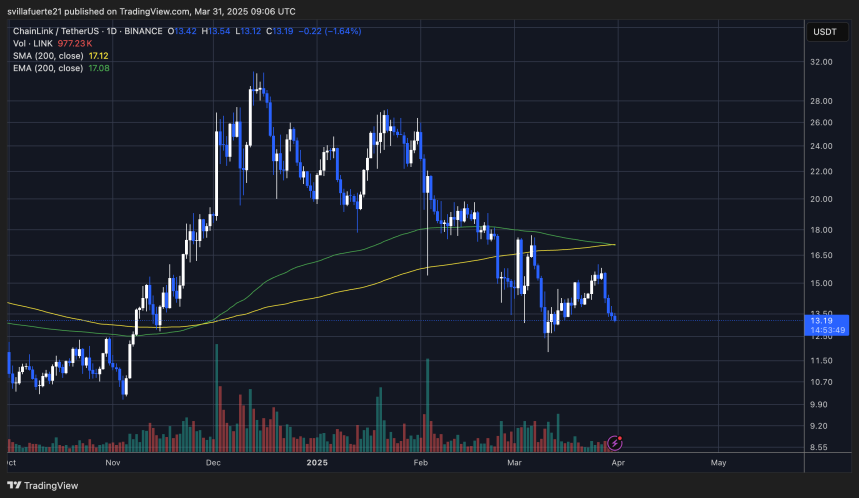Select the Vol · LINK indicator legend

point(29,44)
